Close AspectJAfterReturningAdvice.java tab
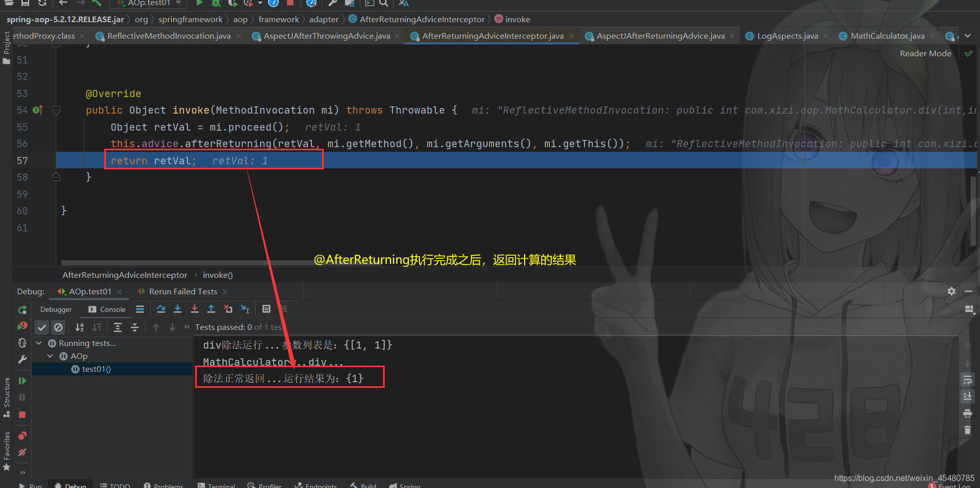 click(x=732, y=36)
